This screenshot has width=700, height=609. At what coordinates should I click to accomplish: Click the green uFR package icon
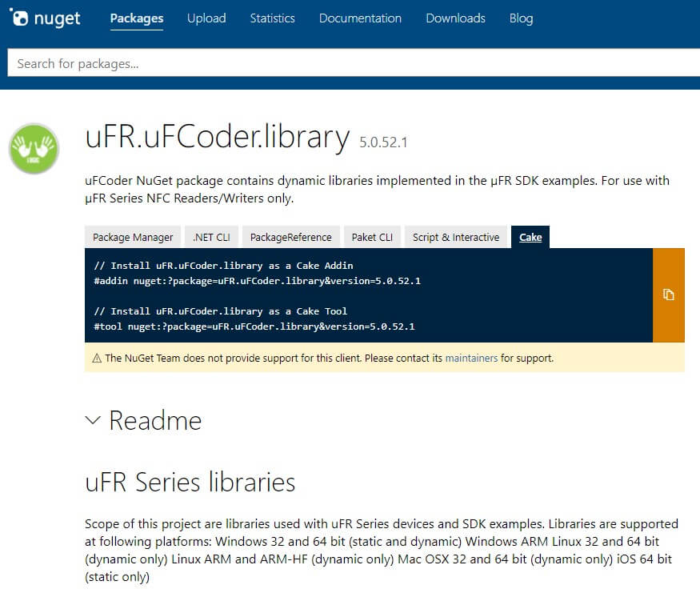34,149
